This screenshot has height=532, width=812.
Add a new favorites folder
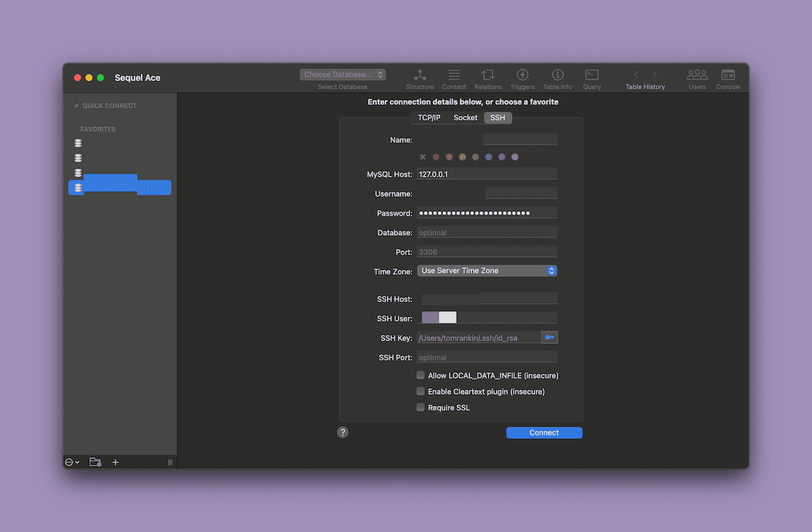pos(95,462)
